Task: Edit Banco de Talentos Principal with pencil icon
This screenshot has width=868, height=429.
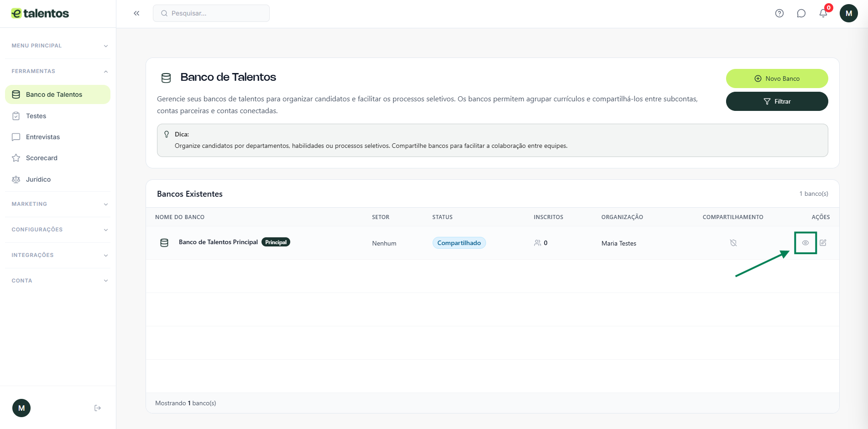Action: click(823, 243)
